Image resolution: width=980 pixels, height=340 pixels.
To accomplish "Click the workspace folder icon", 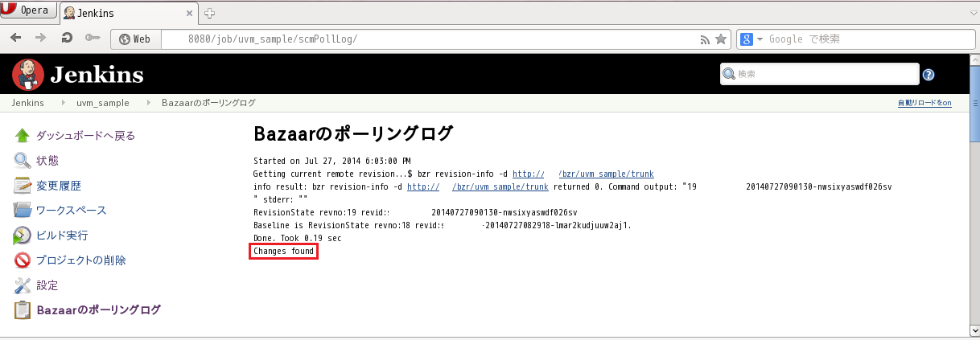I will click(x=23, y=211).
